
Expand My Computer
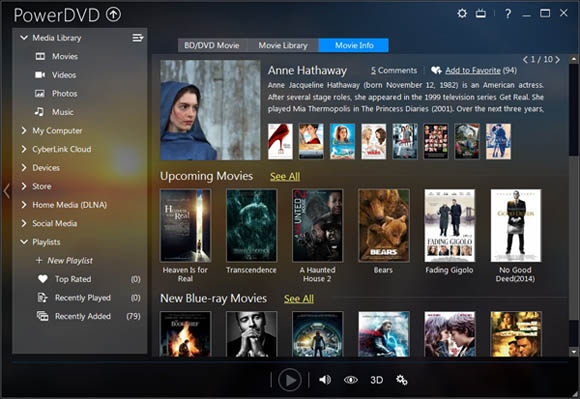tap(24, 131)
